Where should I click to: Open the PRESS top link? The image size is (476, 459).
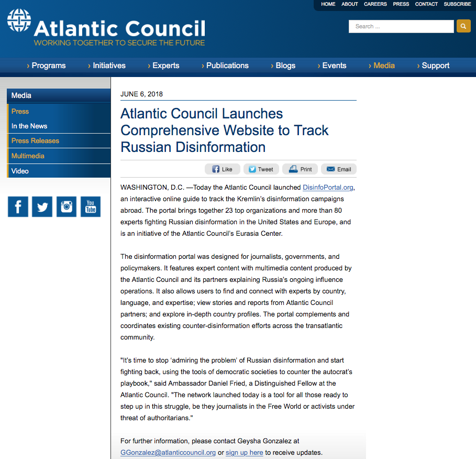pyautogui.click(x=401, y=4)
